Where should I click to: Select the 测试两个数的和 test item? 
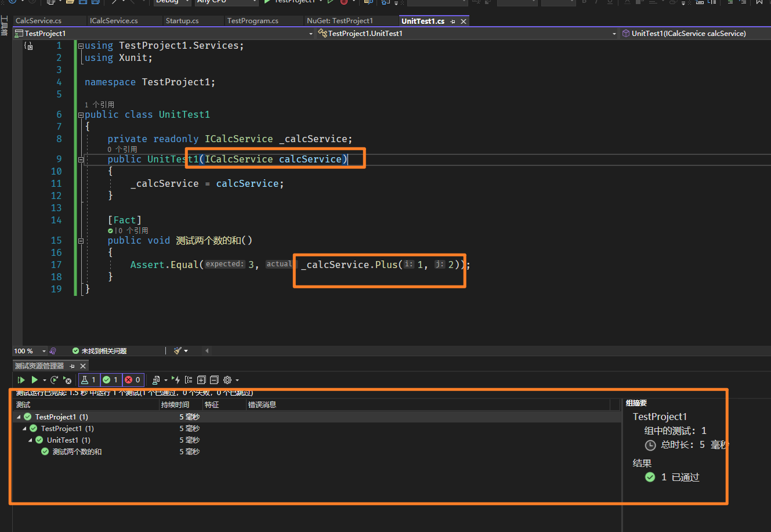click(77, 452)
